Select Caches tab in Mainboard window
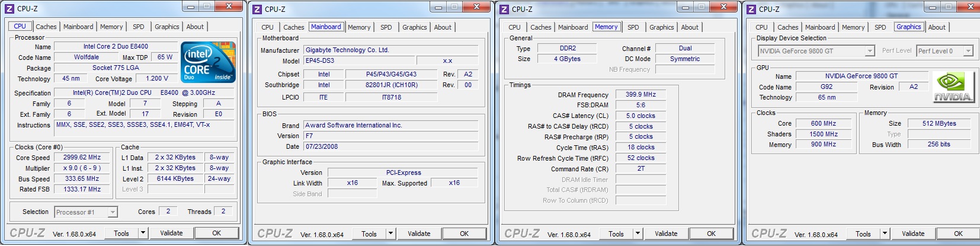The height and width of the screenshot is (246, 980). [294, 27]
